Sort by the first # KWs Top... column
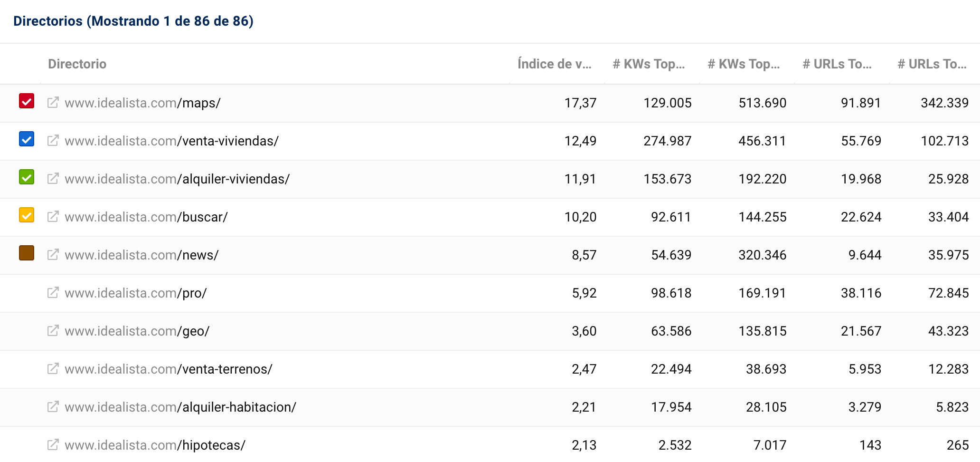The image size is (980, 462). point(649,64)
